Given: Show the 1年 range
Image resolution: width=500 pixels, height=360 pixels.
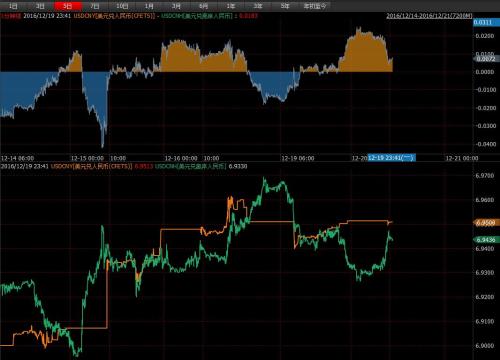Looking at the screenshot, I should pos(231,6).
